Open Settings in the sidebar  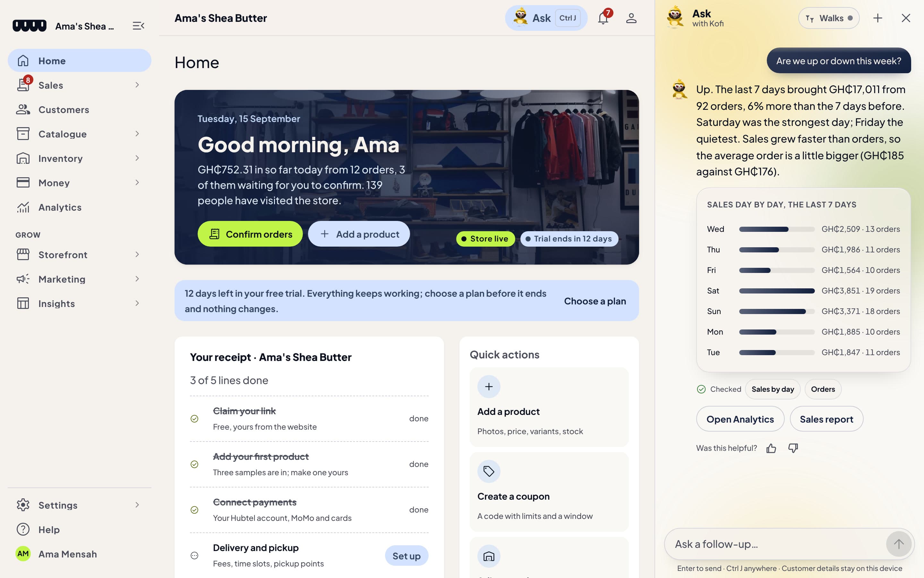[80, 505]
